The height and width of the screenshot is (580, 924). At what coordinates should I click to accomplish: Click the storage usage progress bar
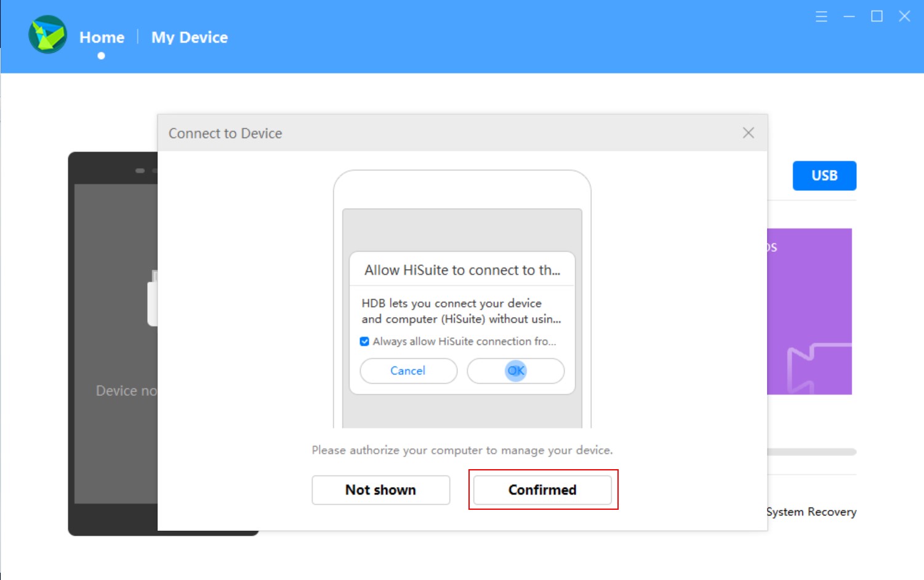(811, 453)
